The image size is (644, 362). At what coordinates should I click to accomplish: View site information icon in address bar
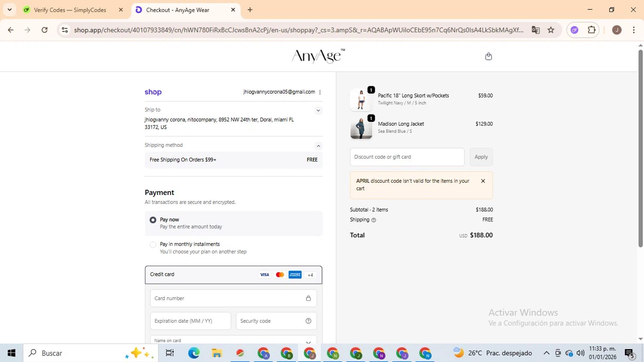tap(65, 30)
